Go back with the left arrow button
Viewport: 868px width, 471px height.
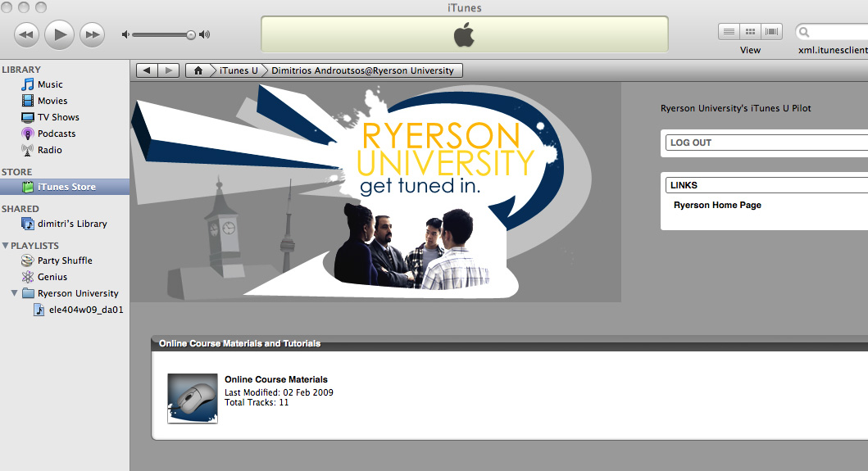147,70
